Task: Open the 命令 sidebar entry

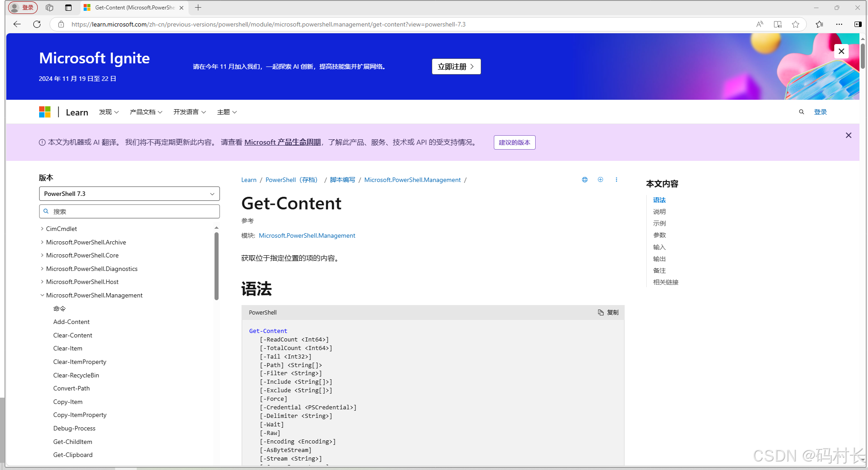Action: 59,309
